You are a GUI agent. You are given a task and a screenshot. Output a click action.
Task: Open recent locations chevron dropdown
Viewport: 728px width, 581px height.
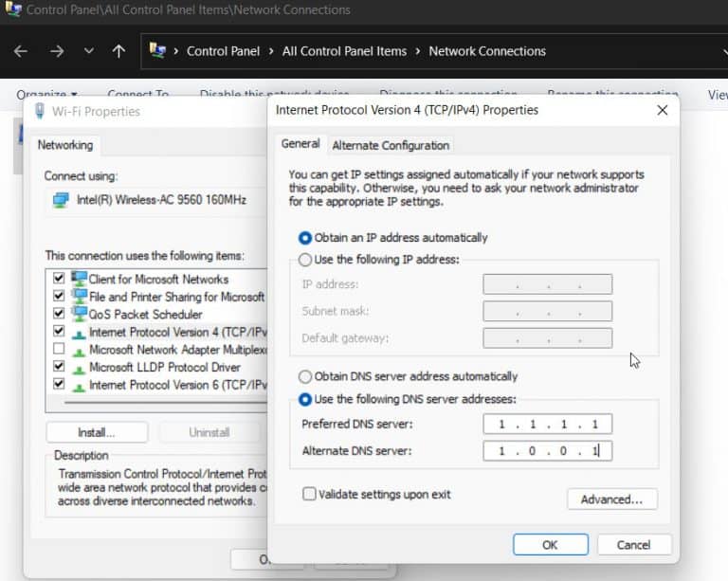tap(88, 51)
